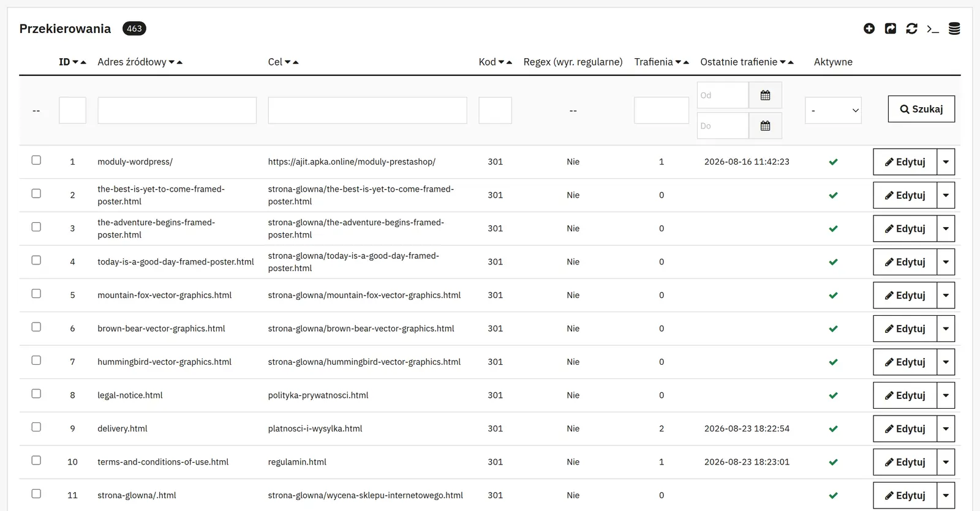Edit the mountain-fox-vector-graphics.html redirect
The height and width of the screenshot is (511, 980).
pos(905,296)
